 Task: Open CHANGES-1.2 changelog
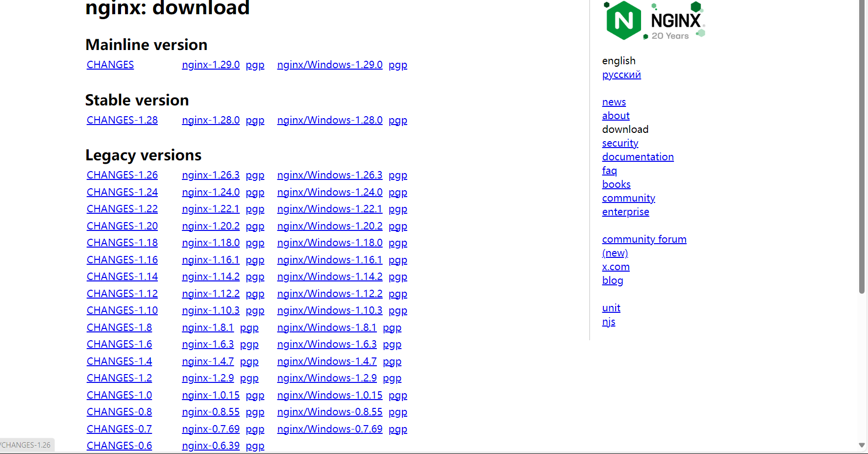119,378
